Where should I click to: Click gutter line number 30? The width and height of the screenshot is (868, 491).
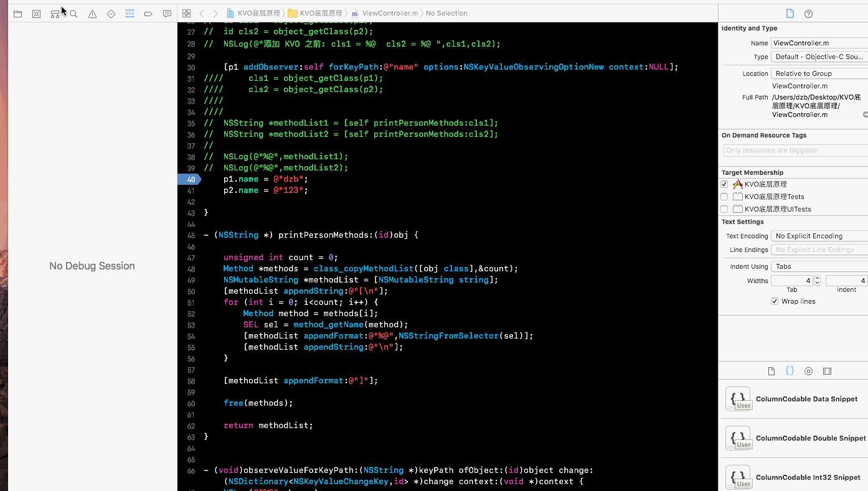tap(191, 67)
